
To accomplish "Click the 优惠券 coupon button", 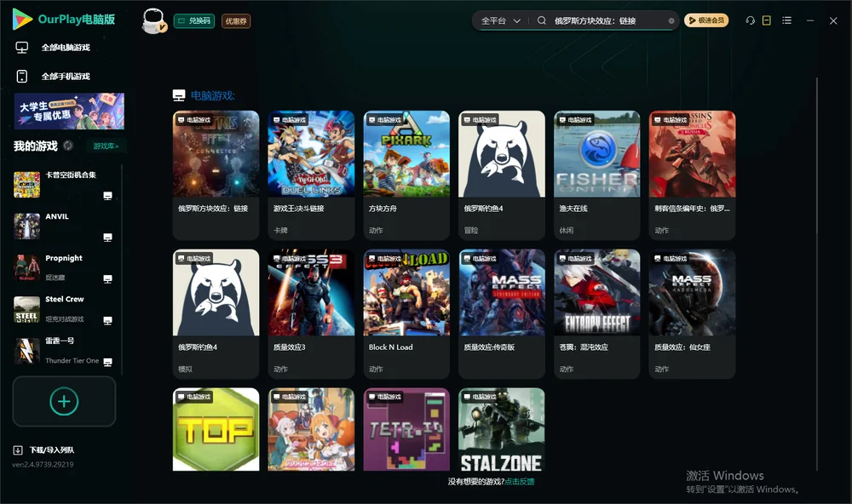I will click(236, 20).
